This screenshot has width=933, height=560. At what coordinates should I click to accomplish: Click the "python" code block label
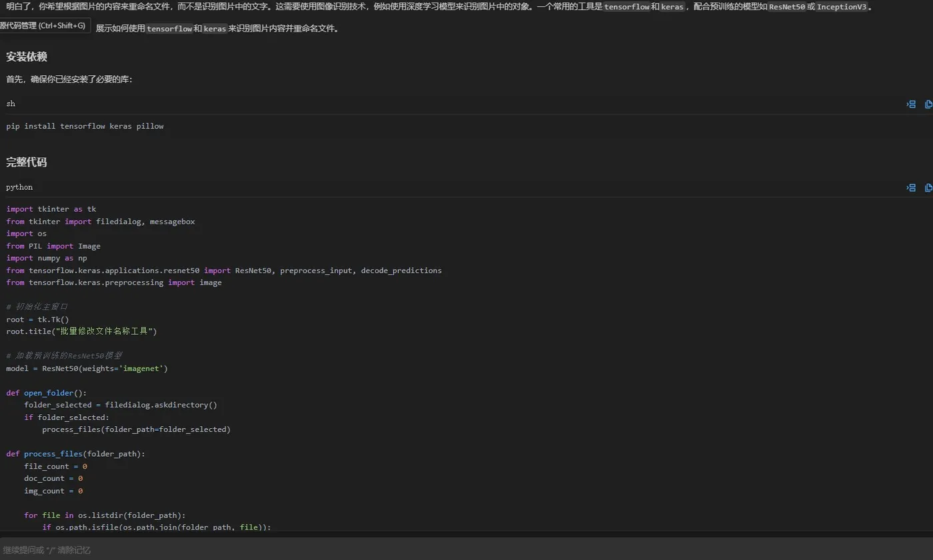pyautogui.click(x=19, y=187)
